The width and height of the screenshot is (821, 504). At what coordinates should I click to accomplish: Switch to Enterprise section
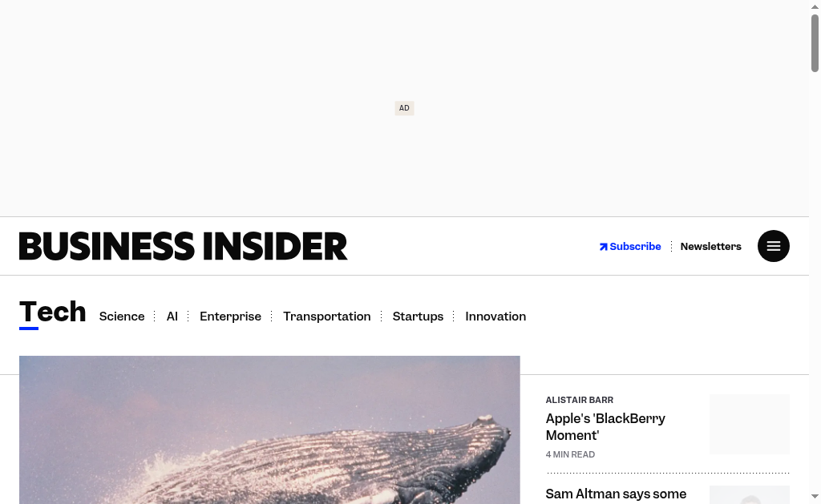(230, 317)
